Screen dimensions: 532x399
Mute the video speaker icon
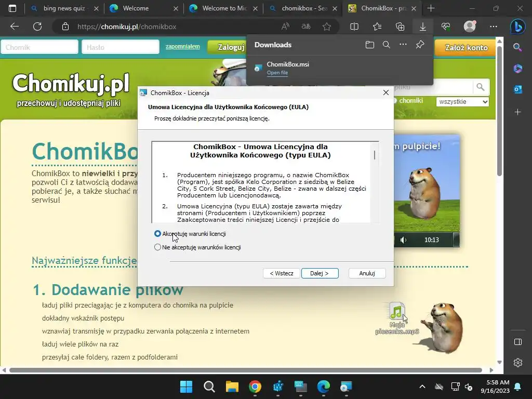pos(403,240)
